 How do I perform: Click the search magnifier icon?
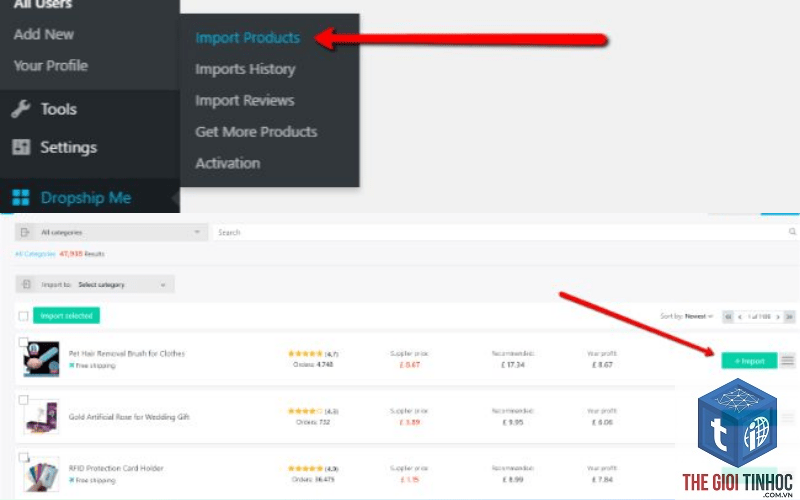792,232
